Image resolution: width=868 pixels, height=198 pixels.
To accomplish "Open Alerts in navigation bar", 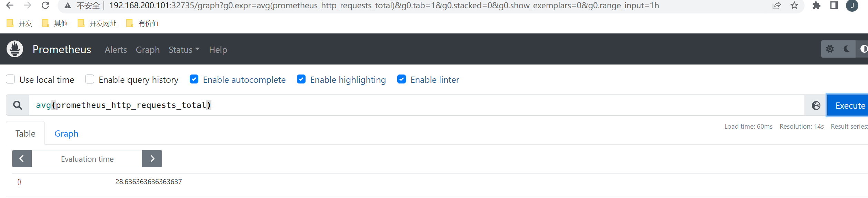I will tap(116, 50).
